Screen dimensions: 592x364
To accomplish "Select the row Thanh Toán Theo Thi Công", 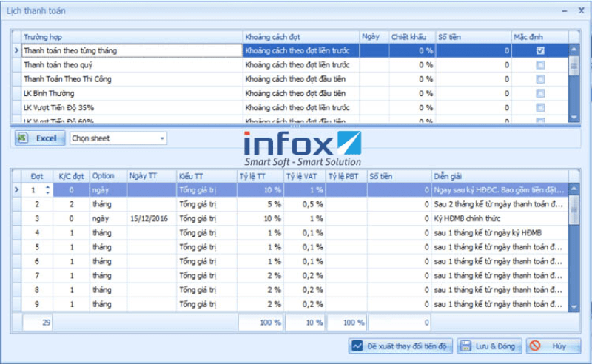I will [290, 79].
